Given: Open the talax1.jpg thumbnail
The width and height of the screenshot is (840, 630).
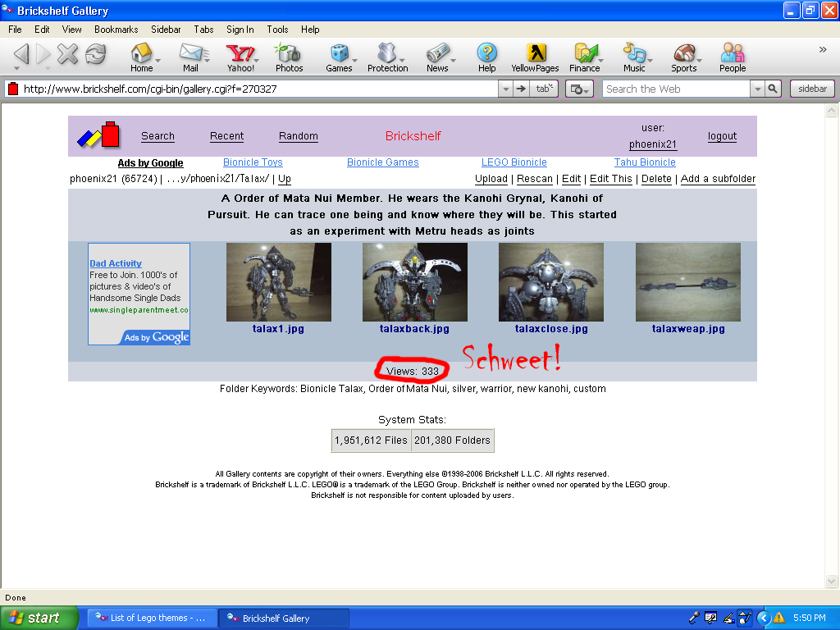Looking at the screenshot, I should click(279, 282).
